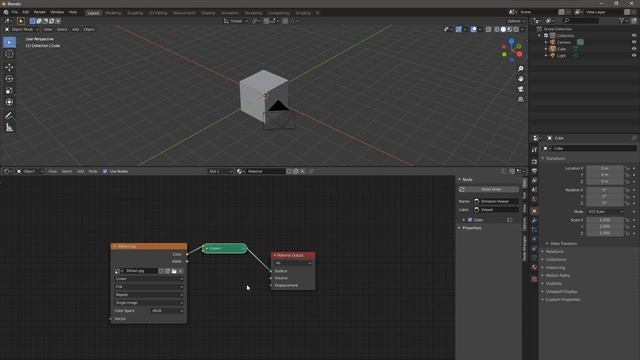Open Render properties tab

pos(534,162)
